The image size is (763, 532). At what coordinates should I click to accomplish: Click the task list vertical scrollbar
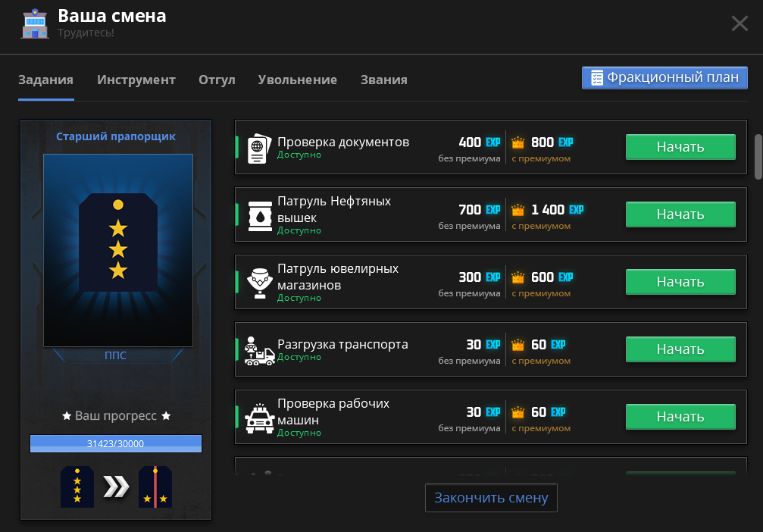click(758, 156)
